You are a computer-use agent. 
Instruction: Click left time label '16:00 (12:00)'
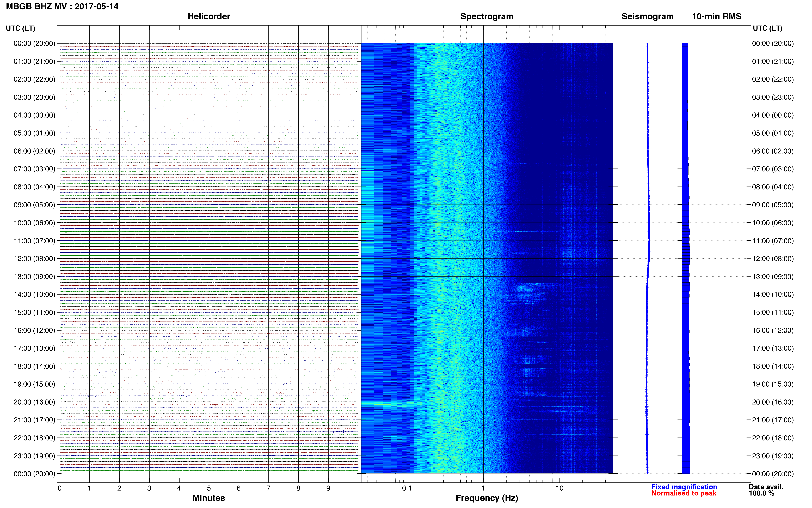click(34, 330)
